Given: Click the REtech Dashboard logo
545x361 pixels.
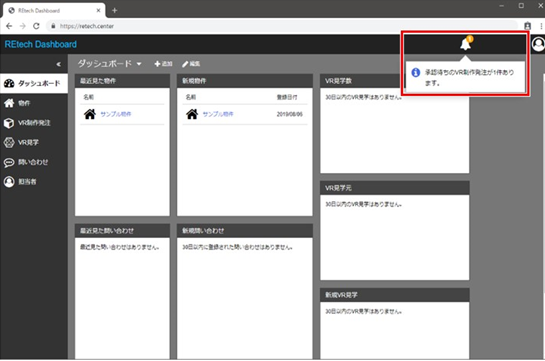Looking at the screenshot, I should tap(41, 44).
